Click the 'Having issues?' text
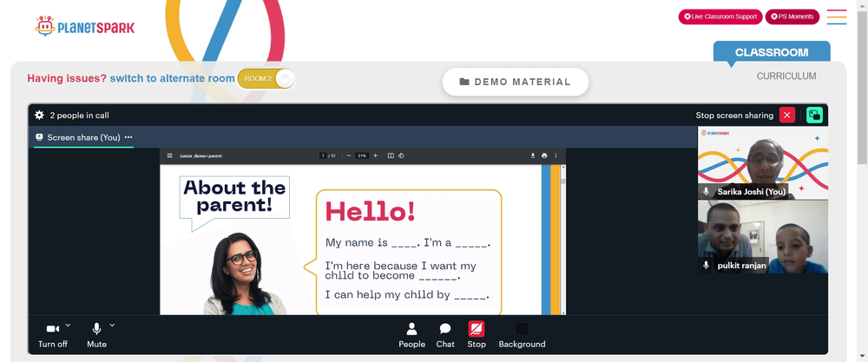The height and width of the screenshot is (362, 868). [67, 79]
